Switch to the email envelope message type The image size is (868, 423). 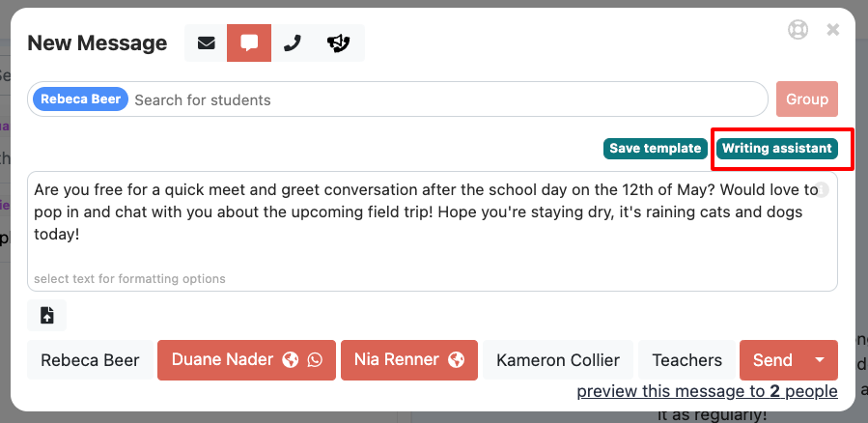pyautogui.click(x=206, y=43)
